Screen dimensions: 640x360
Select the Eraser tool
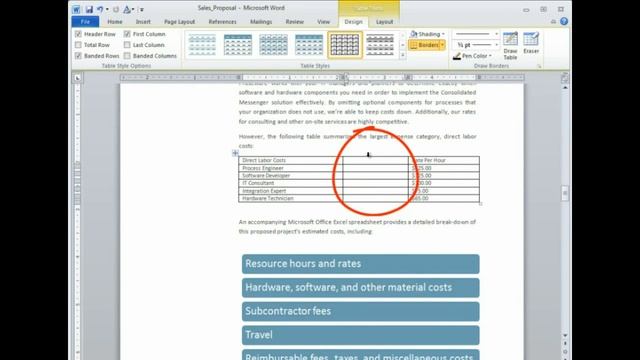[x=531, y=43]
